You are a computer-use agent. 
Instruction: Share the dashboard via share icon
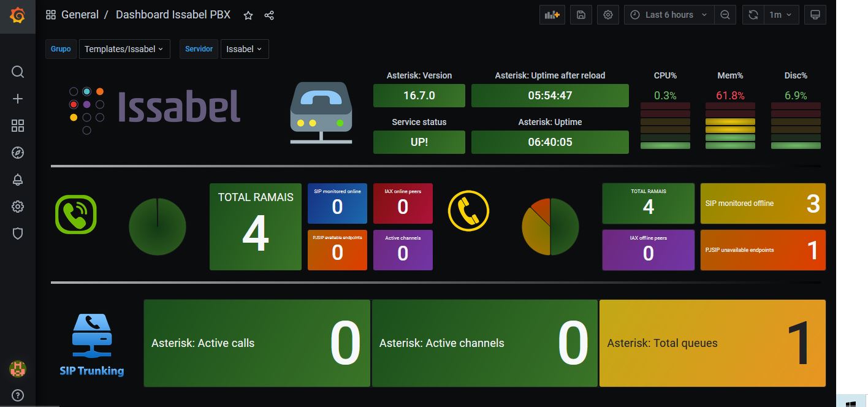pyautogui.click(x=269, y=15)
